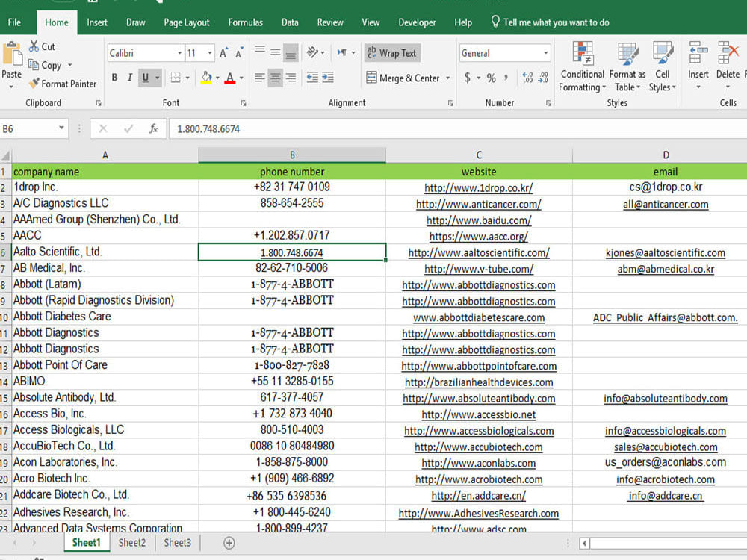Expand the Merge & Center dropdown arrow
747x560 pixels.
tap(447, 78)
